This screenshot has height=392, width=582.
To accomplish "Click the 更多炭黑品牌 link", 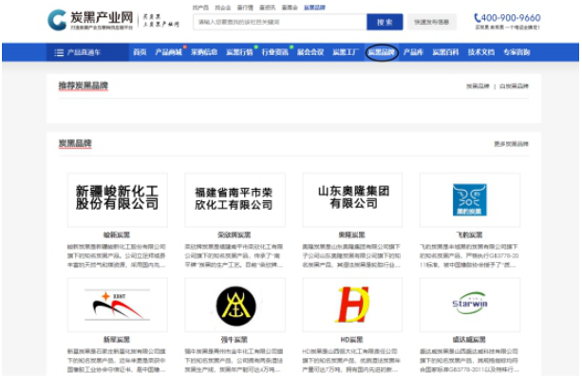I will pyautogui.click(x=511, y=144).
